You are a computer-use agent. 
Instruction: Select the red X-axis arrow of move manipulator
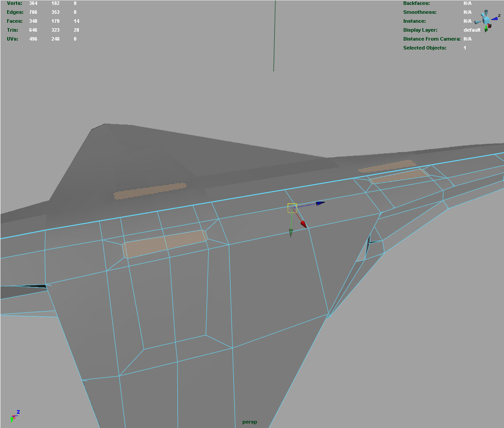click(303, 224)
